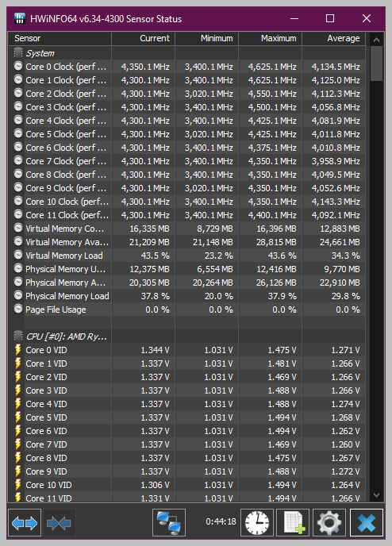Reset timer with the clock button
The image size is (392, 546).
257,522
